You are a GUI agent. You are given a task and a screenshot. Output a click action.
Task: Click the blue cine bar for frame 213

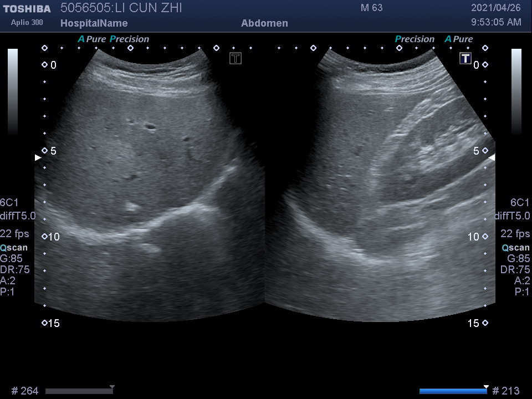coord(453,391)
